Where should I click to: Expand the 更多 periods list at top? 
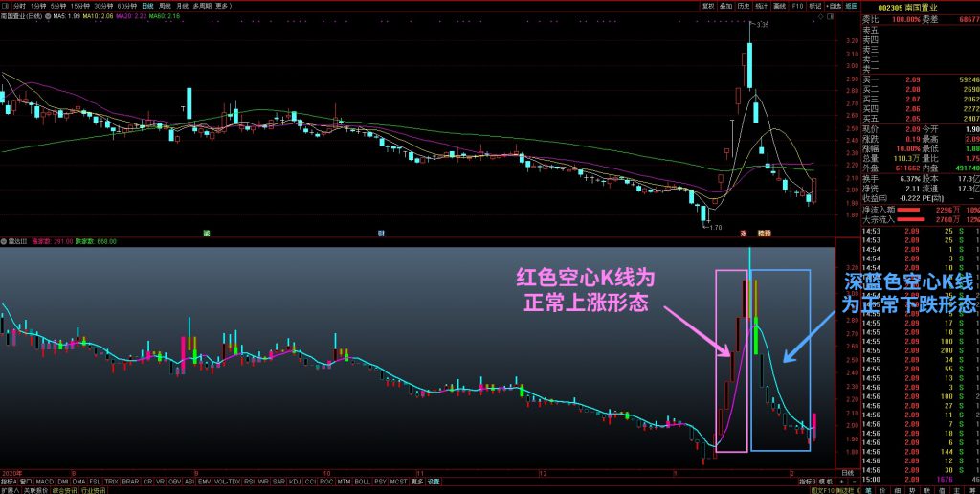tap(223, 6)
